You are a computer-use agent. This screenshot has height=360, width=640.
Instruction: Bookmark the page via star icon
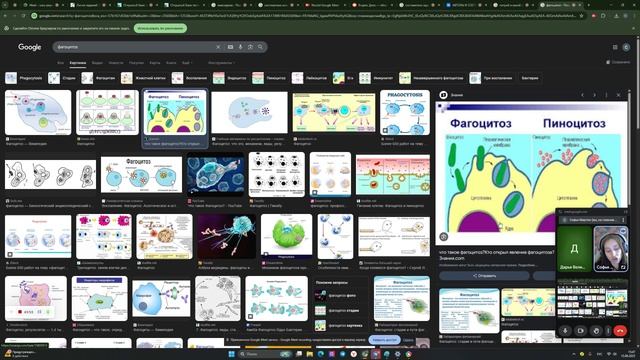coord(581,16)
